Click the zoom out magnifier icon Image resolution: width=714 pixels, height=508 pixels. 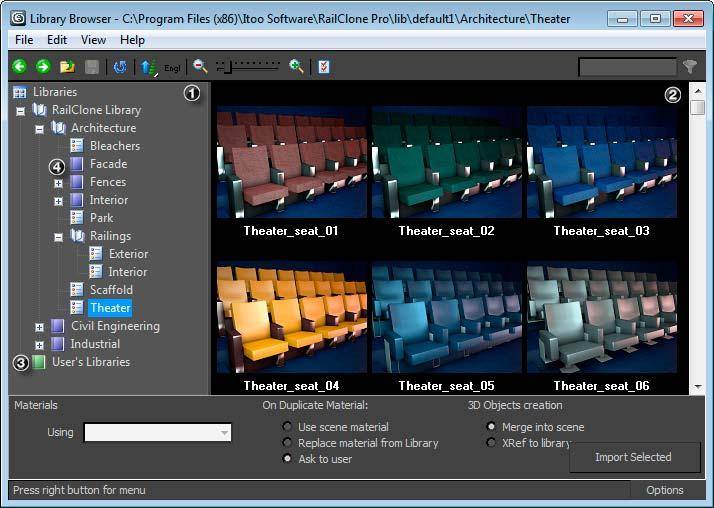pos(201,67)
